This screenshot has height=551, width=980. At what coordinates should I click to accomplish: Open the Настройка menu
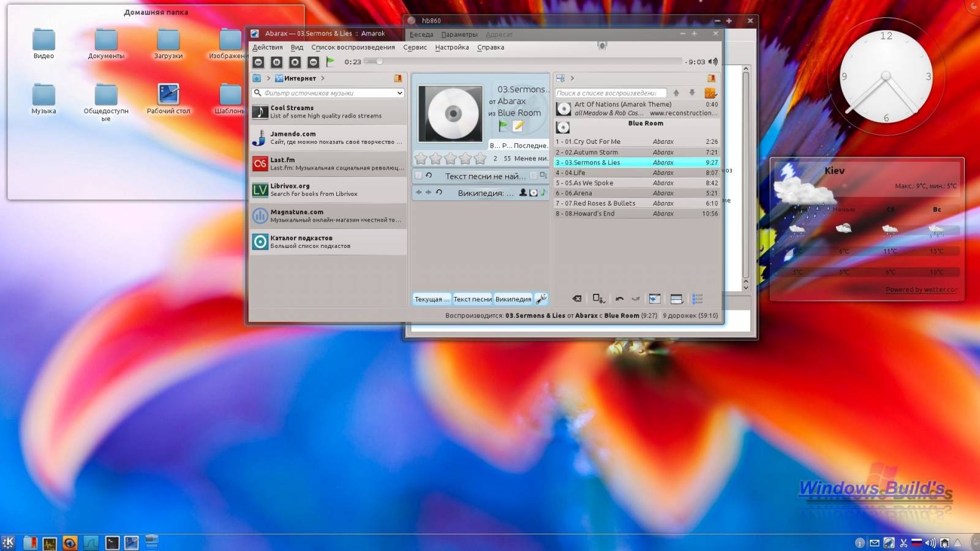[452, 47]
